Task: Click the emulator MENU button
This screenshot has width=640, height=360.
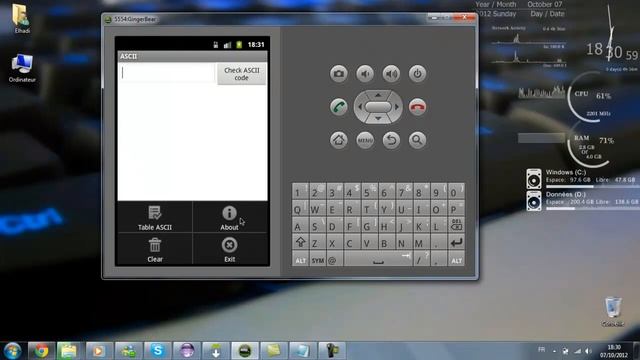Action: [365, 140]
